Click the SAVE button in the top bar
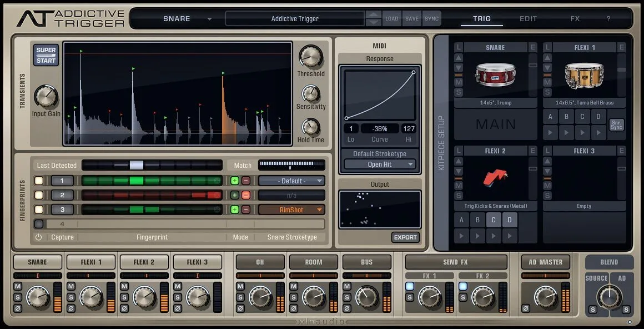 (411, 18)
